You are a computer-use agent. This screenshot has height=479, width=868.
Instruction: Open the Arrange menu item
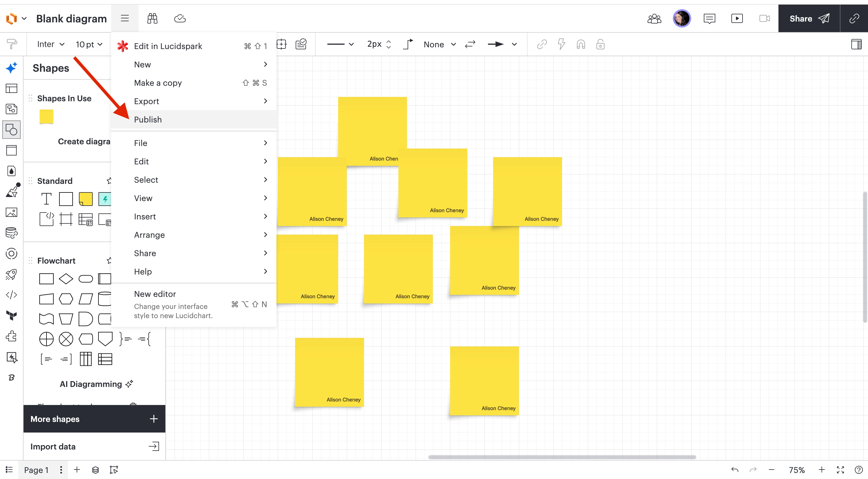[194, 235]
